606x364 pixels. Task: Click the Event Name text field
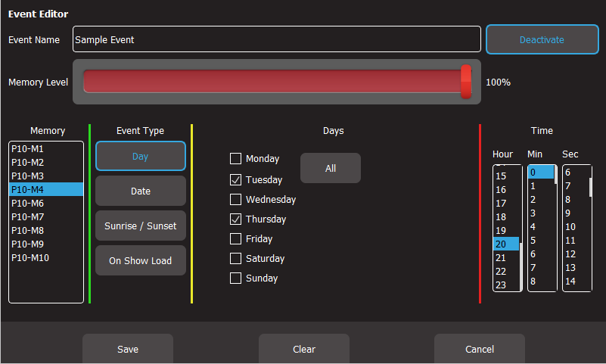tap(277, 39)
